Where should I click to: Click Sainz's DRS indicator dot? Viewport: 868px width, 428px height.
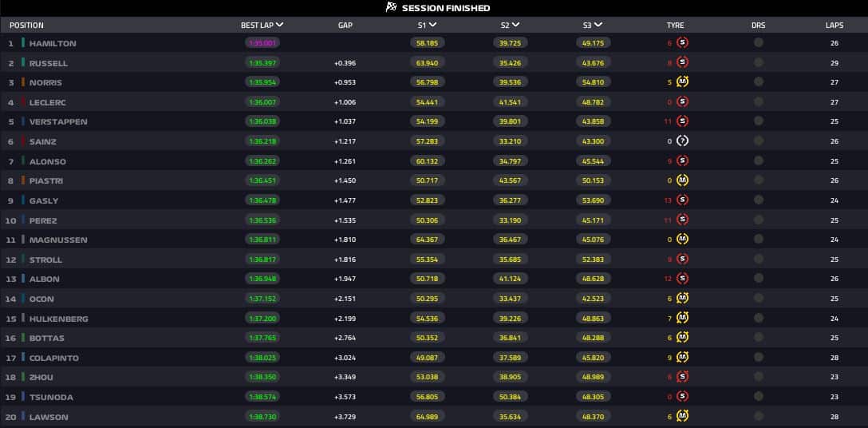pyautogui.click(x=759, y=141)
